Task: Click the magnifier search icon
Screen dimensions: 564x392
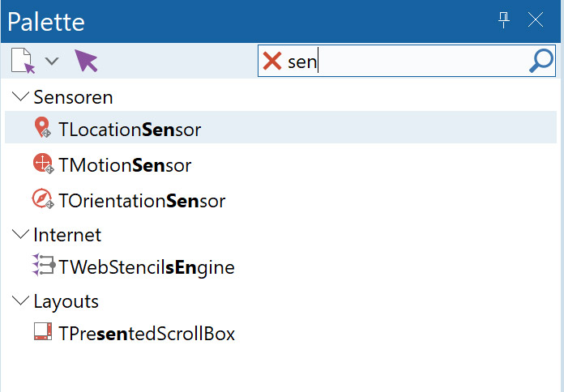Action: point(540,61)
